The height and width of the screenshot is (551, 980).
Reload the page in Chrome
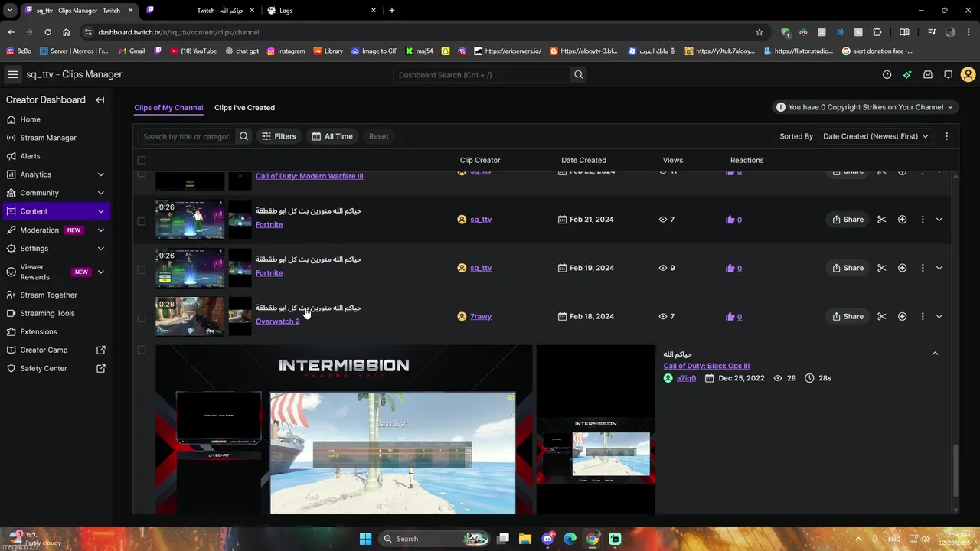pyautogui.click(x=47, y=32)
